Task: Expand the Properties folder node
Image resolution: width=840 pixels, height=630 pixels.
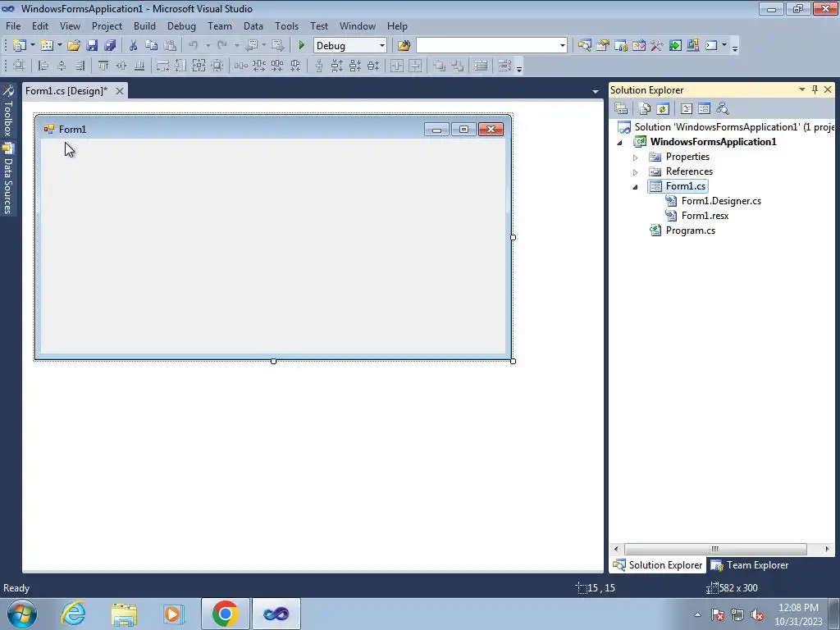Action: click(x=636, y=157)
